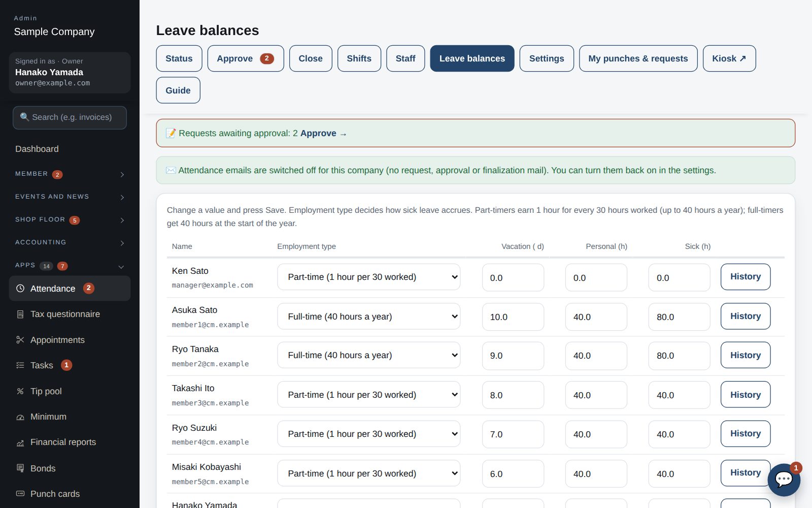Screen dimensions: 812x508
Task: Click the Financial reports chart icon
Action: 20,442
